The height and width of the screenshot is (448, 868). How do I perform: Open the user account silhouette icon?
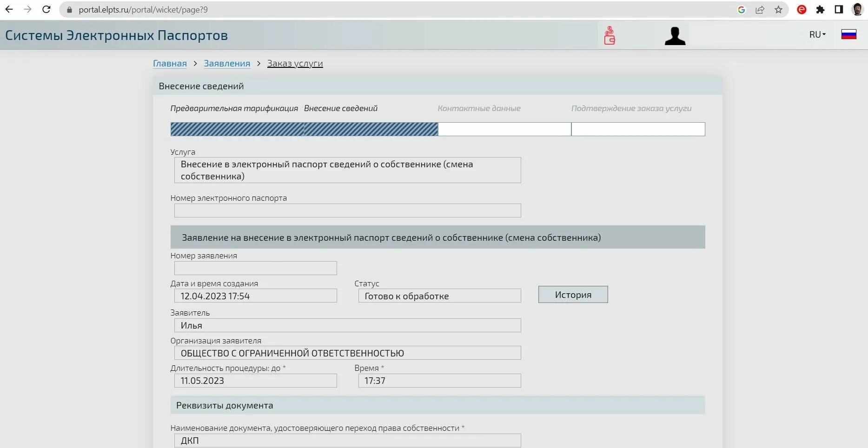pos(675,36)
